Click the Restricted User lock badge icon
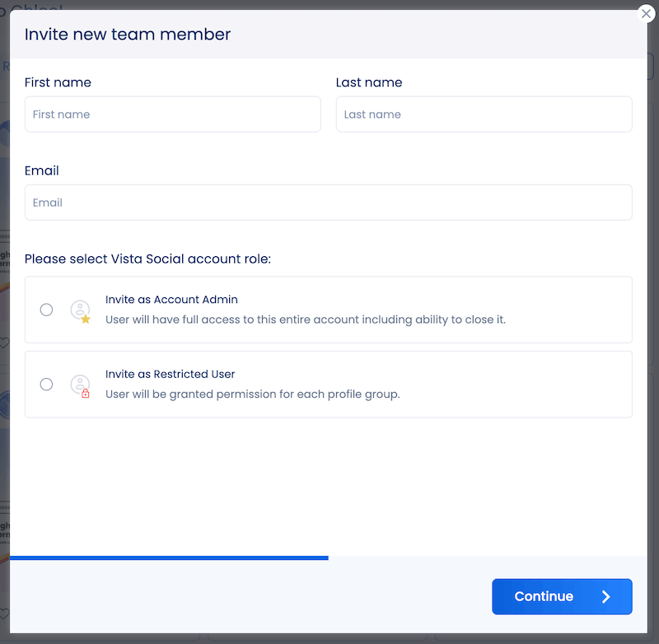 pos(86,393)
